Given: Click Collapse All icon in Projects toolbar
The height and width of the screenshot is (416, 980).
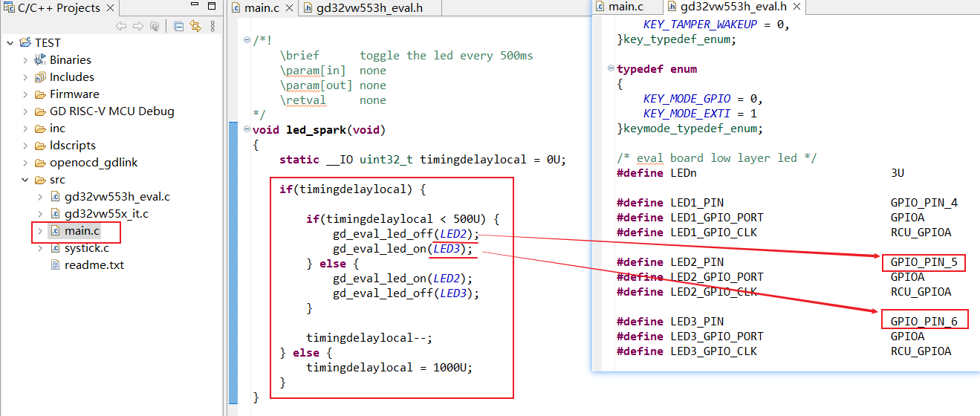Looking at the screenshot, I should 179,26.
